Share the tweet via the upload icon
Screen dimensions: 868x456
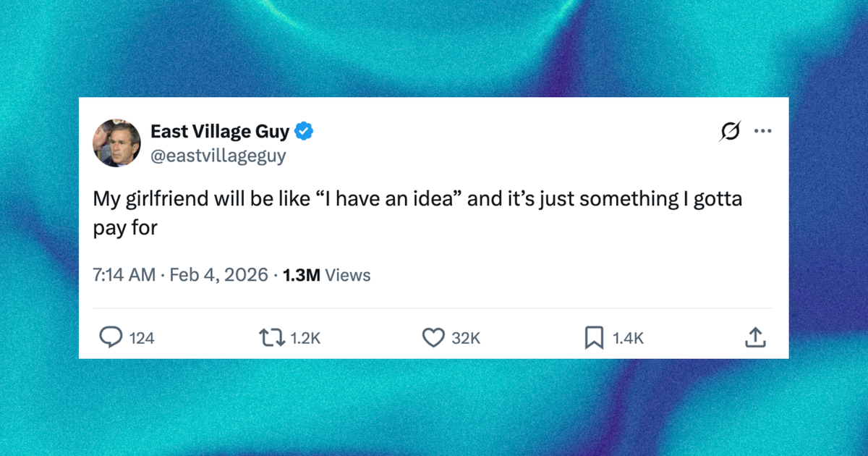[757, 337]
